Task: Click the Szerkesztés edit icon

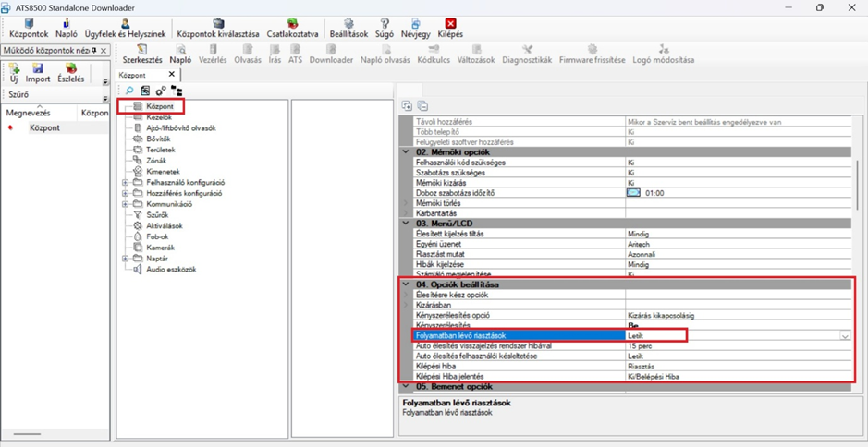Action: (x=142, y=50)
